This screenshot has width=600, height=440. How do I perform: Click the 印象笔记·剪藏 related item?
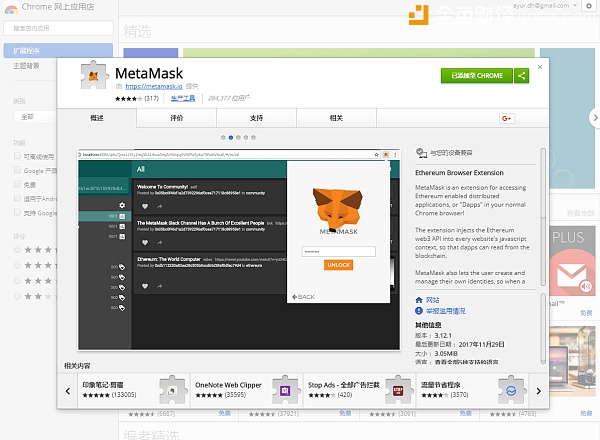tap(133, 390)
